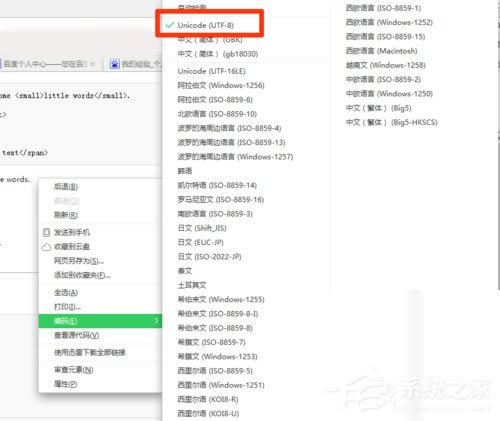Choose 中文（简体）(gb18030) encoding
This screenshot has height=421, width=500.
pos(218,54)
